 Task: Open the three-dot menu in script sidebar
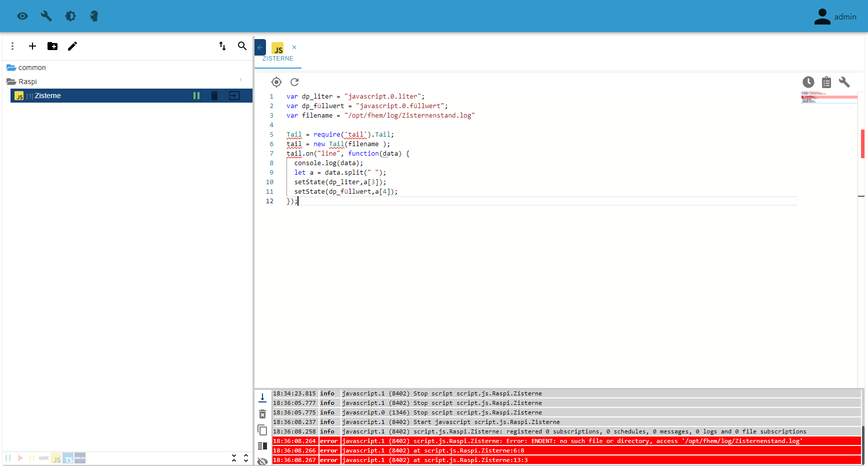pos(12,46)
